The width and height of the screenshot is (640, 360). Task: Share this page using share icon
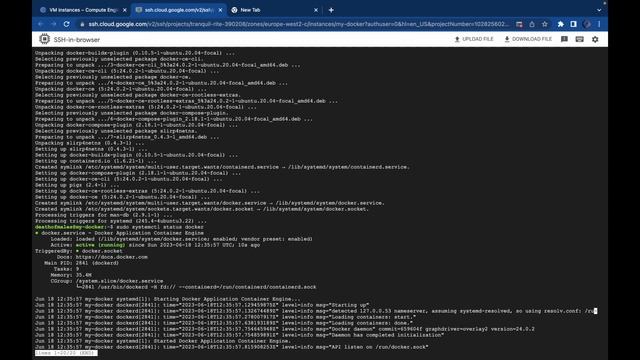point(532,24)
